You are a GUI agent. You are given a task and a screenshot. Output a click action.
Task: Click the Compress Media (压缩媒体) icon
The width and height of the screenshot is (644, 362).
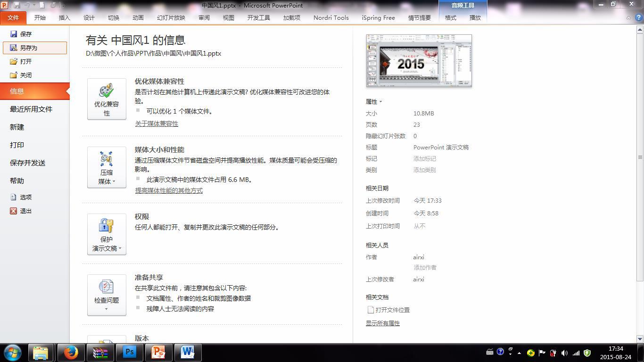click(x=106, y=165)
